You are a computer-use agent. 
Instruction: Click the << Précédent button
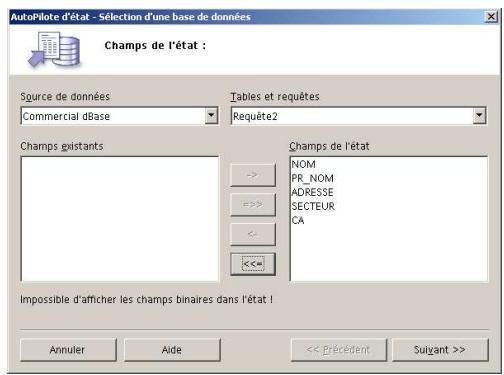click(339, 350)
